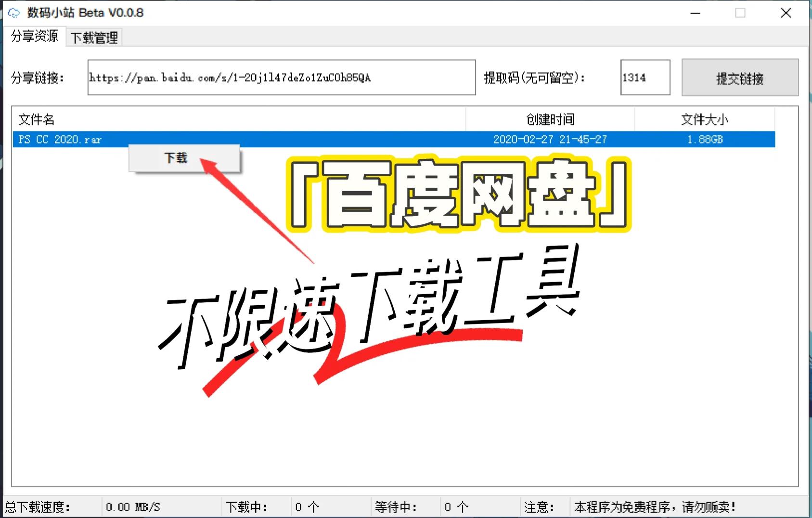812x518 pixels.
Task: Click the extraction code field showing 1314
Action: click(x=645, y=78)
